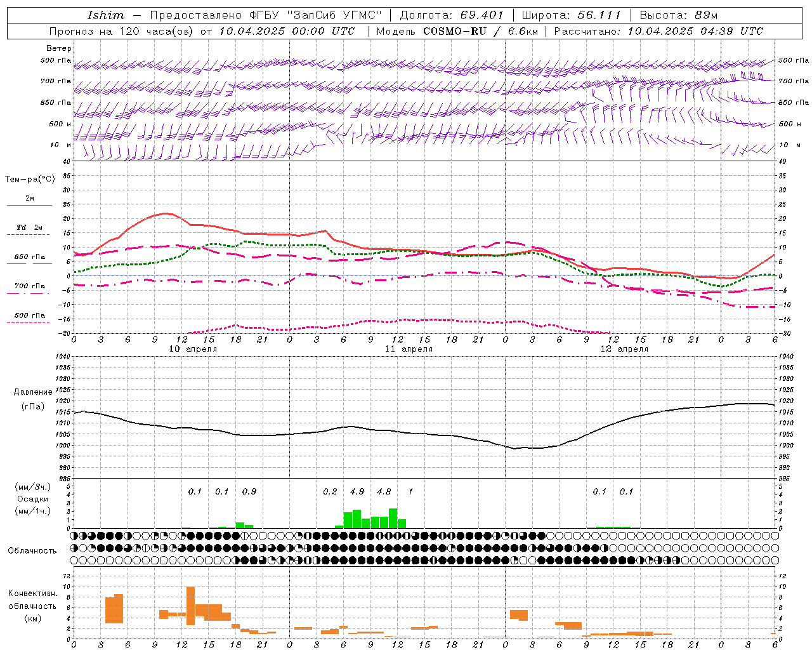Click the solid red line sample under "2м"
The image size is (812, 650).
pyautogui.click(x=29, y=205)
